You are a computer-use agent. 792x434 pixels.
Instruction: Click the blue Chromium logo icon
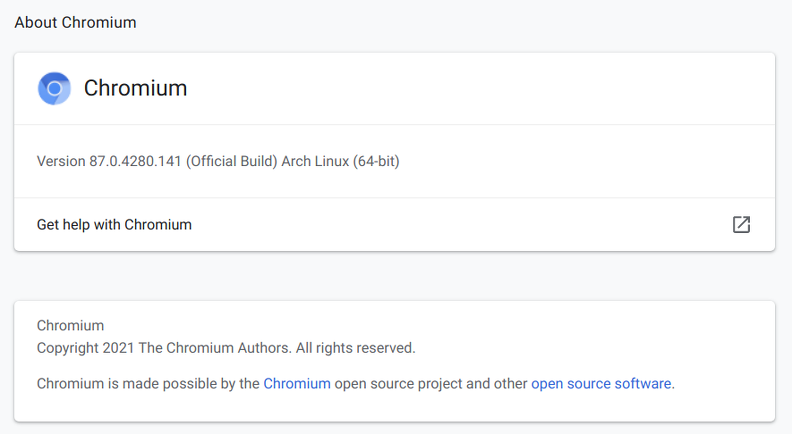coord(54,88)
